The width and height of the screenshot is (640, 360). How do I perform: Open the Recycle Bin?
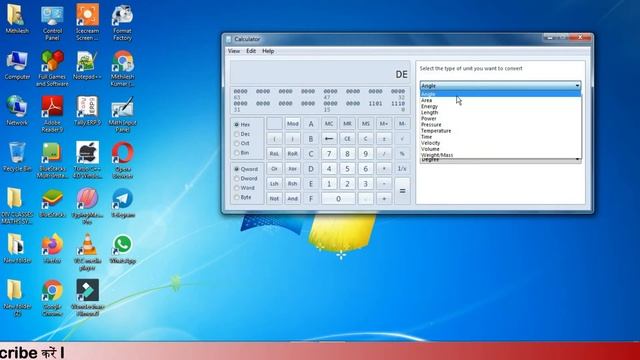point(17,157)
